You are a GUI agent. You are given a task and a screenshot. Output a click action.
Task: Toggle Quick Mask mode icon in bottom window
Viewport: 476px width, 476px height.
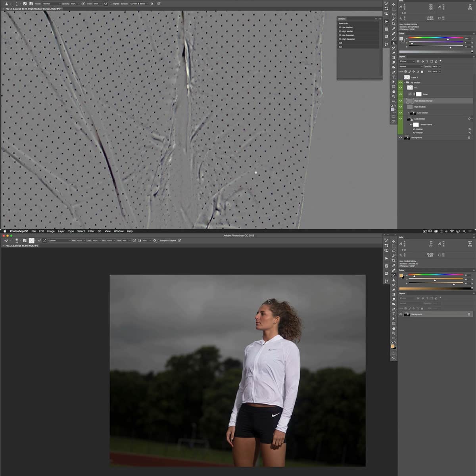[393, 353]
